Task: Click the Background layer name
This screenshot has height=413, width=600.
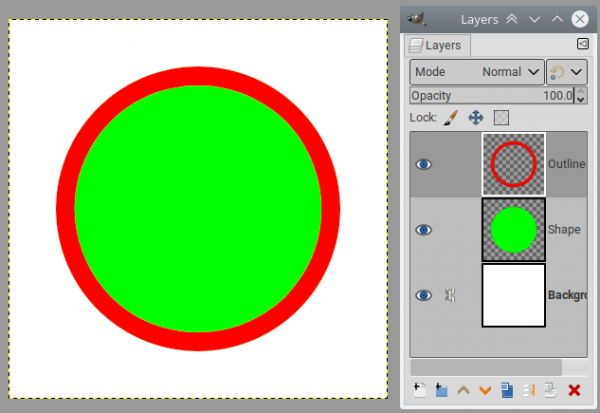Action: point(567,295)
